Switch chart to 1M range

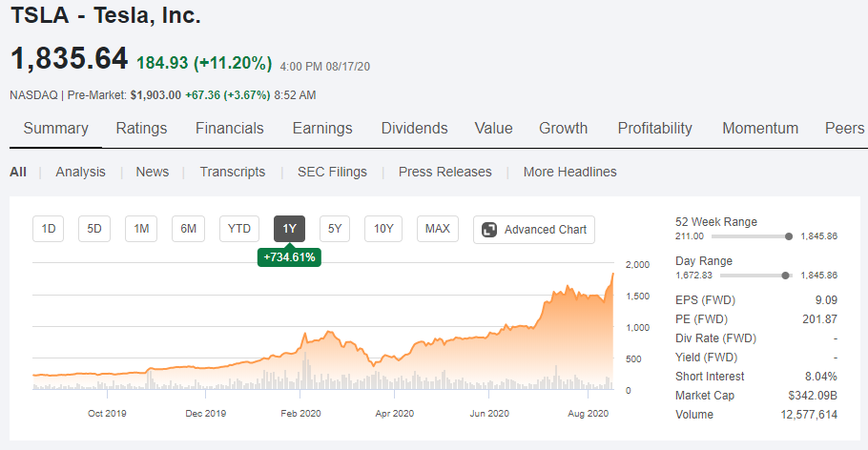pos(141,229)
